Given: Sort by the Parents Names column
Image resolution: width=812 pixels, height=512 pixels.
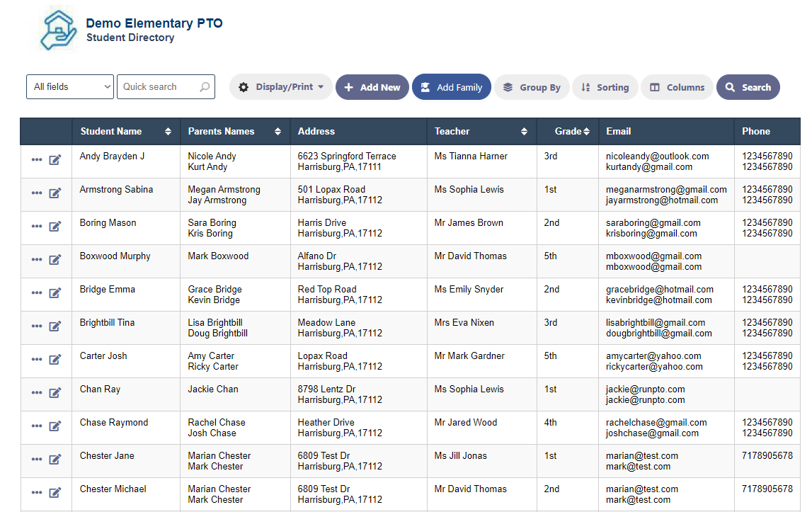Looking at the screenshot, I should point(277,131).
